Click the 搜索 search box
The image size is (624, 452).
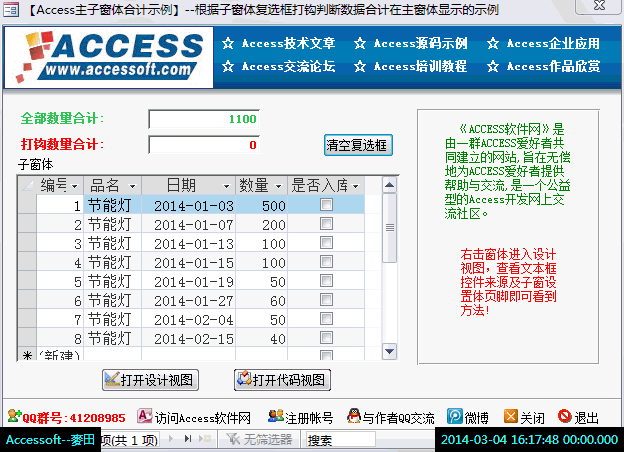[x=341, y=440]
